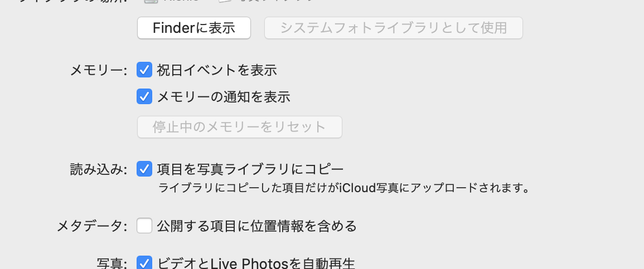Screen dimensions: 644x269
Task: Click the メモリーの通知を表示 label text
Action: click(x=224, y=97)
